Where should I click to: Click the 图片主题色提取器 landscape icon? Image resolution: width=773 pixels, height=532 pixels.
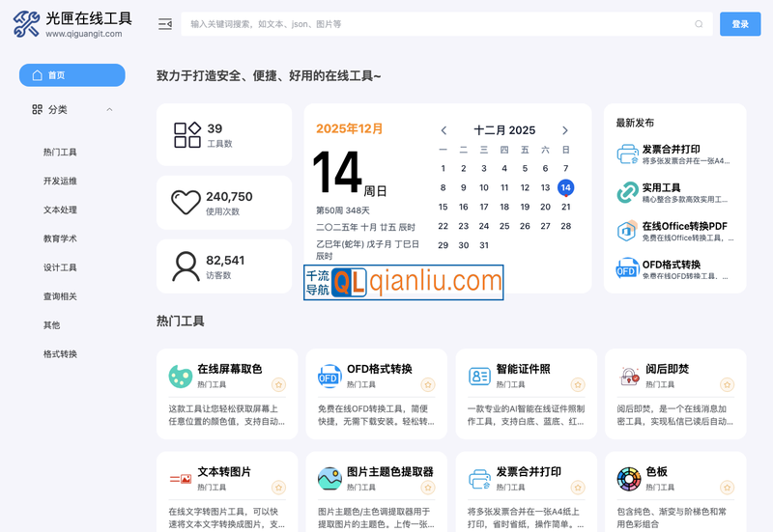[x=329, y=479]
